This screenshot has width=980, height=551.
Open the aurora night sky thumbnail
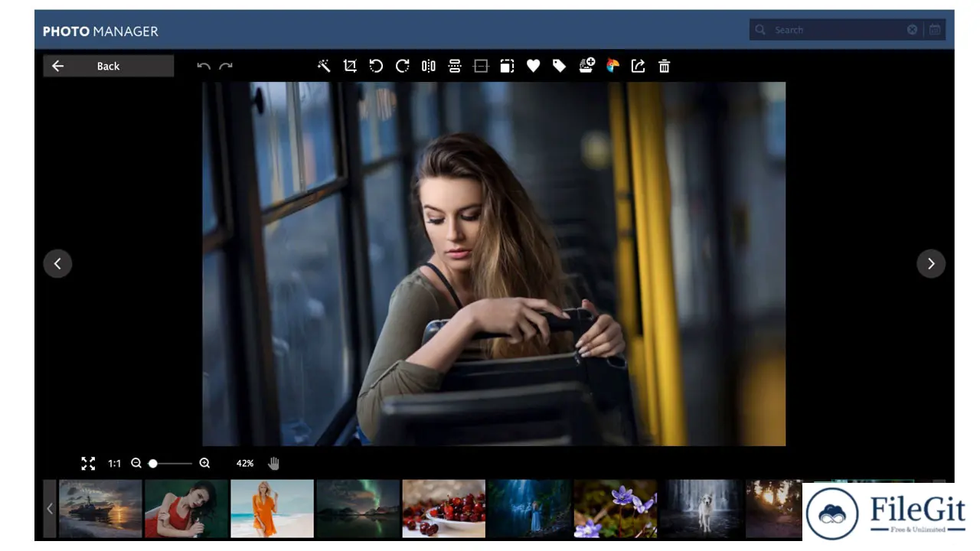pyautogui.click(x=358, y=508)
